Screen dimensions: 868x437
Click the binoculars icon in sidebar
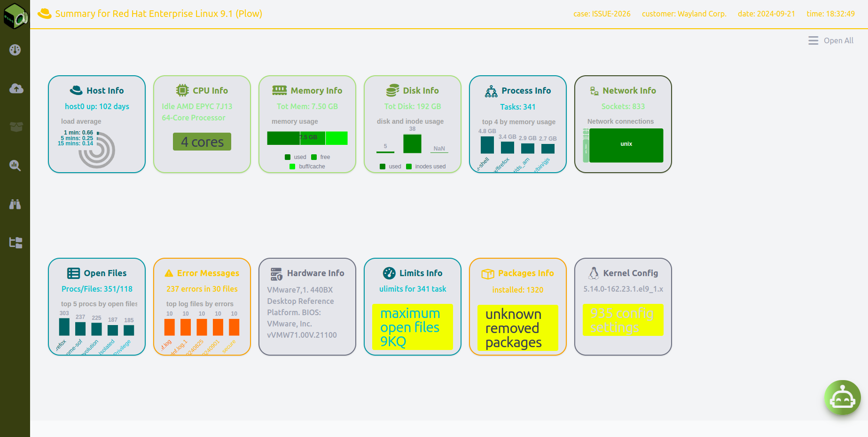[x=15, y=204]
